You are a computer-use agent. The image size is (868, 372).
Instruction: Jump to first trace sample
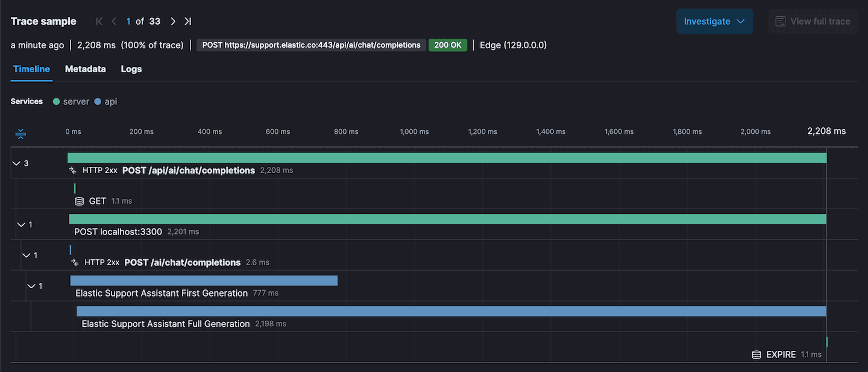(x=99, y=20)
